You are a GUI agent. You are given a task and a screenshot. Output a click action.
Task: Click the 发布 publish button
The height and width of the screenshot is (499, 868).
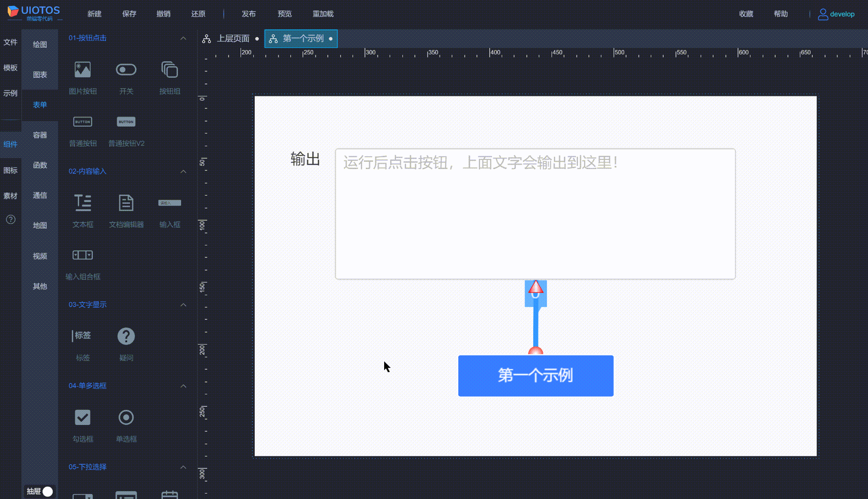click(249, 14)
